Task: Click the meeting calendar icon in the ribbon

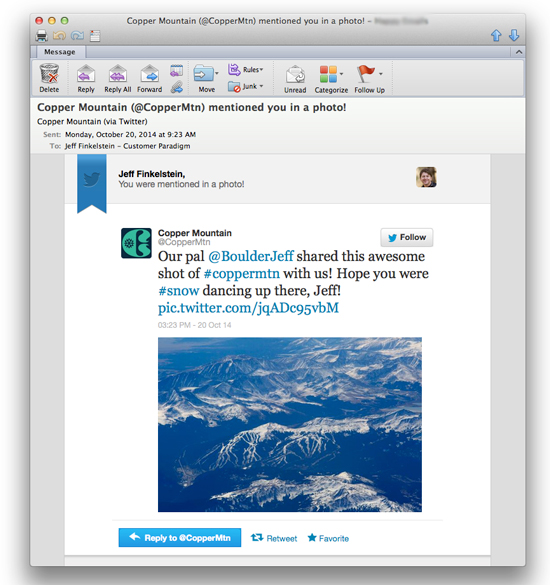Action: [x=176, y=70]
